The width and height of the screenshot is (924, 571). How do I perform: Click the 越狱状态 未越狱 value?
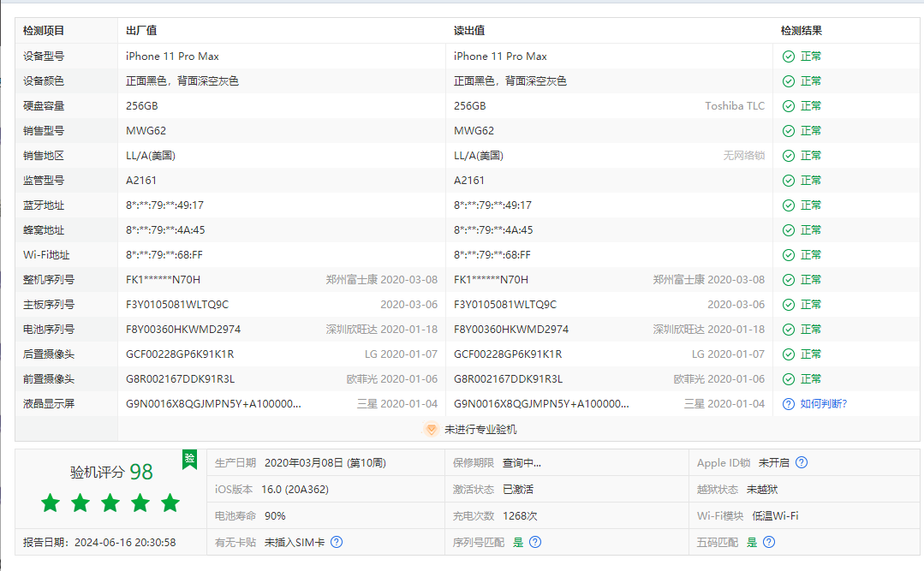point(762,489)
